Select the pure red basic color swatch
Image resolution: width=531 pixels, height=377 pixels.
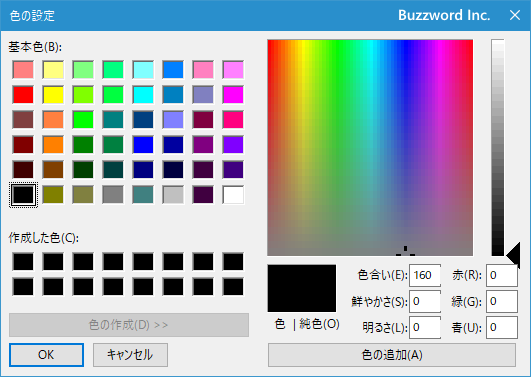point(23,95)
